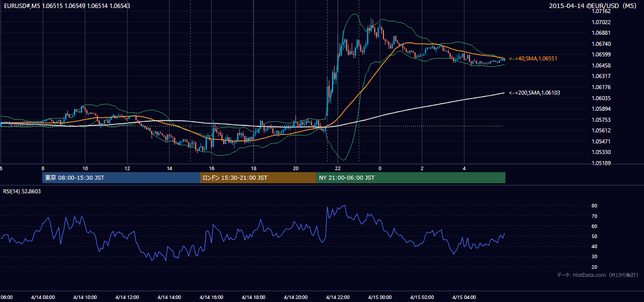
Task: Click the RSI scale value 60
Action: click(x=595, y=226)
